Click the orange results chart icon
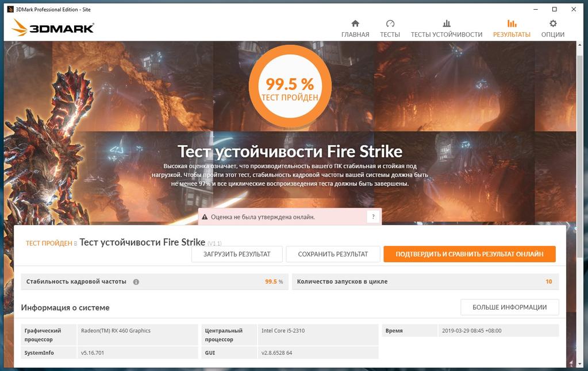The width and height of the screenshot is (588, 371). (512, 24)
